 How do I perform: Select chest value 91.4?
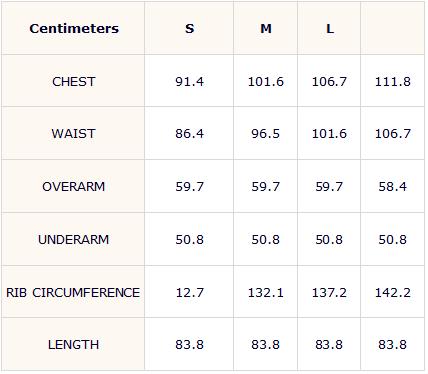click(189, 81)
